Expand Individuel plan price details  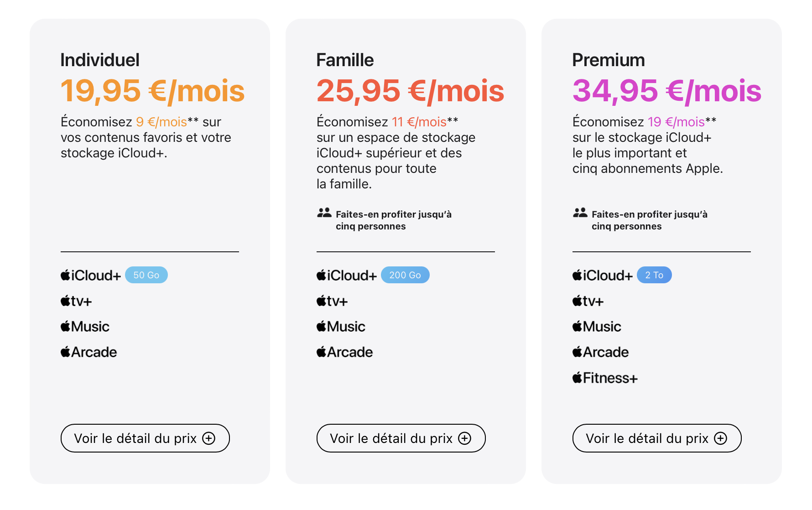145,438
